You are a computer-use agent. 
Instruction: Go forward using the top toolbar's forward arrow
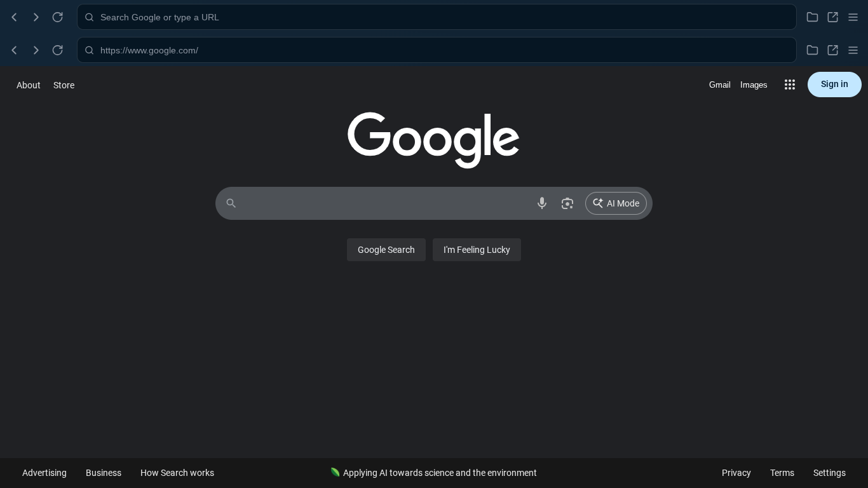tap(36, 17)
